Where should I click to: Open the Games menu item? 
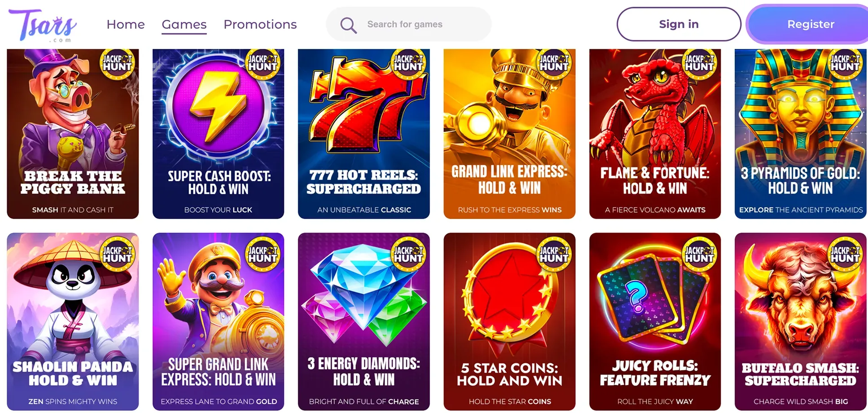click(184, 24)
